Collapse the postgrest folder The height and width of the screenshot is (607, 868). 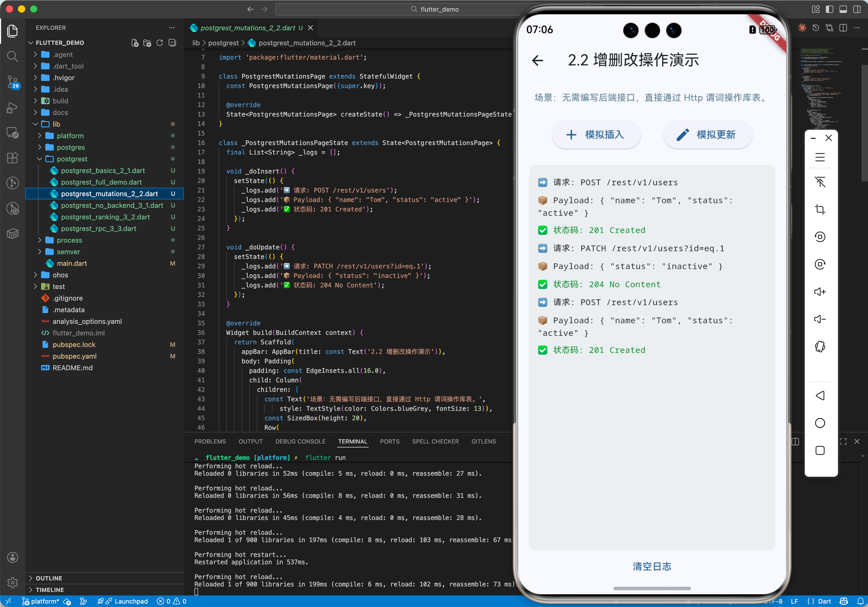coord(72,159)
